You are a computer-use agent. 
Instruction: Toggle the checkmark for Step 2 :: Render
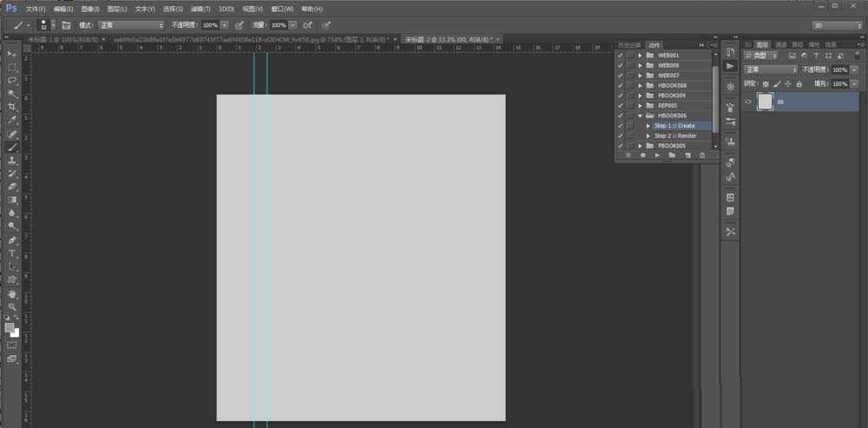[619, 135]
